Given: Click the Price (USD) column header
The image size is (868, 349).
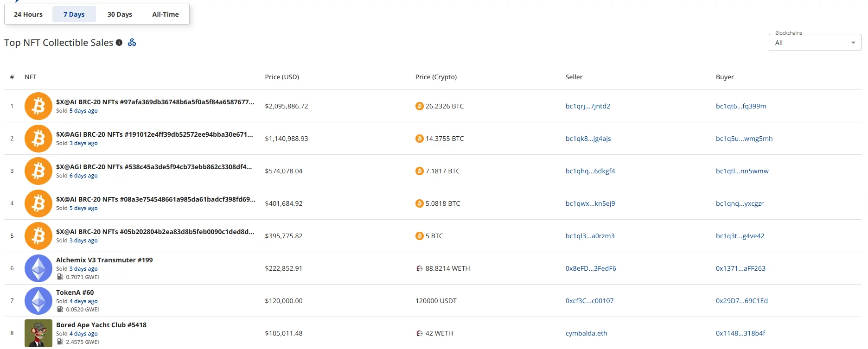Looking at the screenshot, I should [x=282, y=77].
